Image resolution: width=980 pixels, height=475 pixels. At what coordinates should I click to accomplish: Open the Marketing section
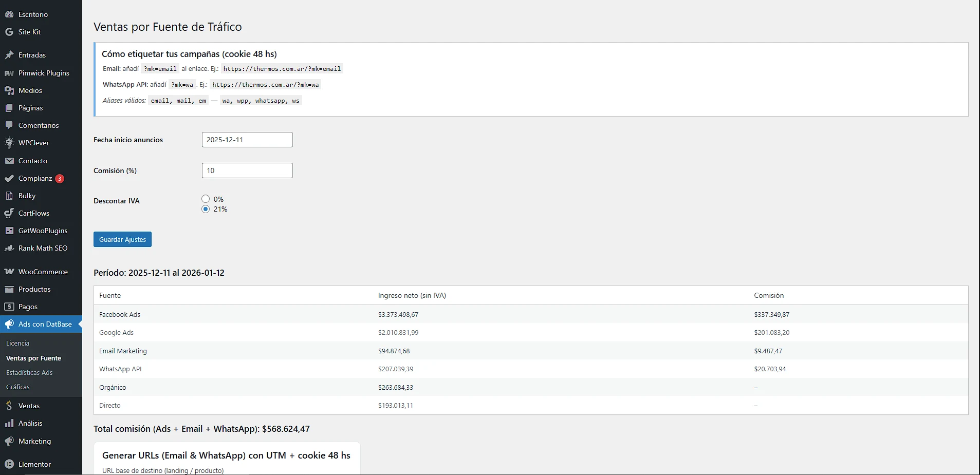tap(34, 441)
